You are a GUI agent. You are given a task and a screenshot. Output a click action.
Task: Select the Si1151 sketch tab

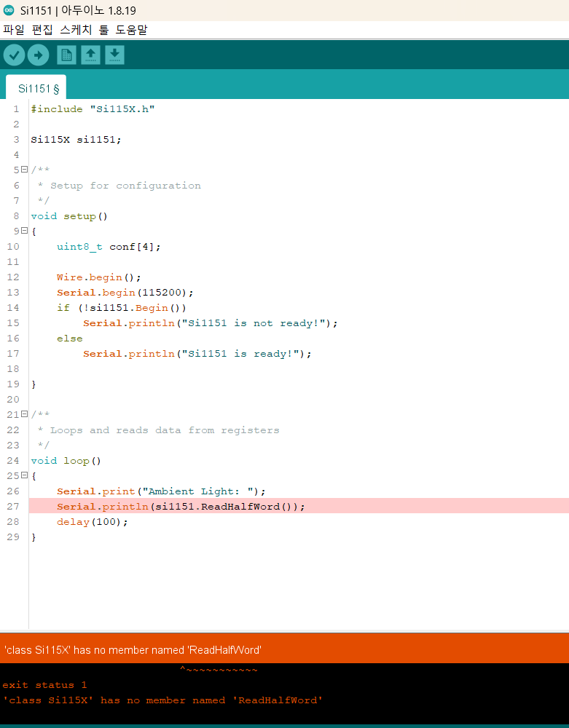click(36, 88)
